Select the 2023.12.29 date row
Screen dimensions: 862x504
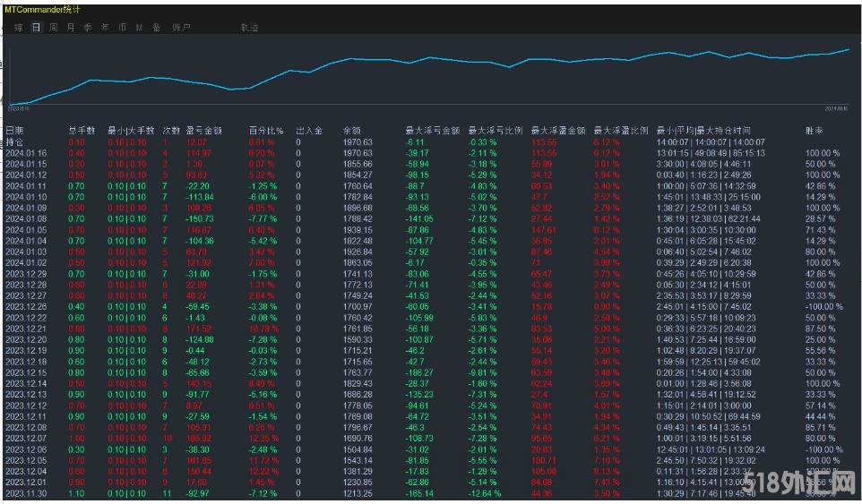click(x=26, y=274)
